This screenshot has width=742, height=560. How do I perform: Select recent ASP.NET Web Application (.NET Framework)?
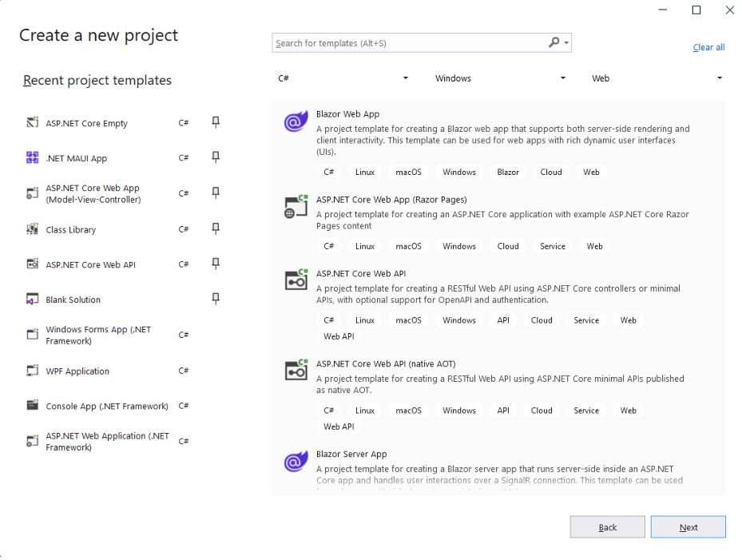[x=107, y=442]
